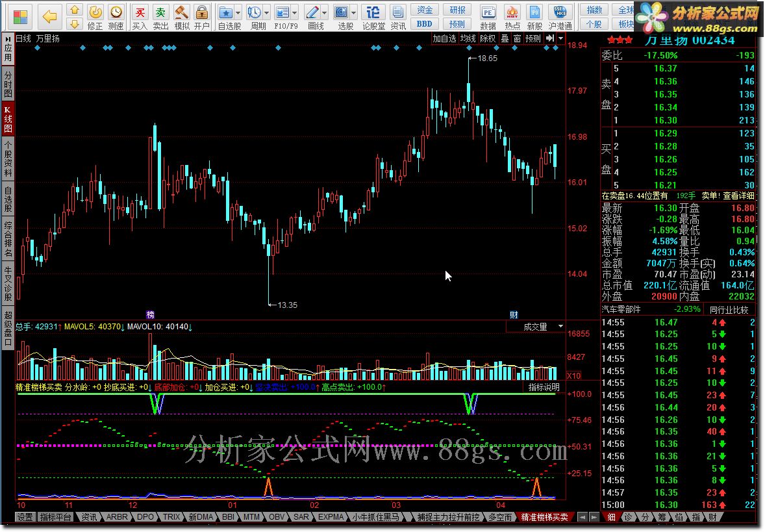The image size is (765, 532).
Task: Expand the 周期 period dropdown arrow
Action: [x=266, y=13]
